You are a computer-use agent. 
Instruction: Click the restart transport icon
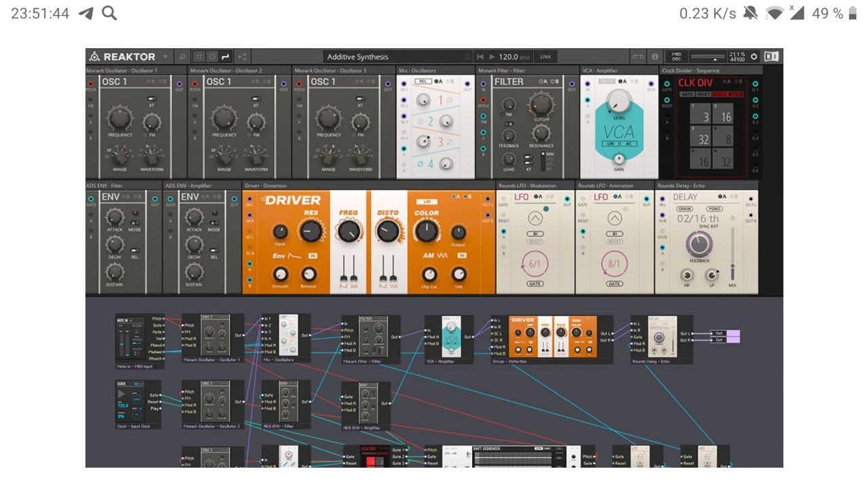481,57
